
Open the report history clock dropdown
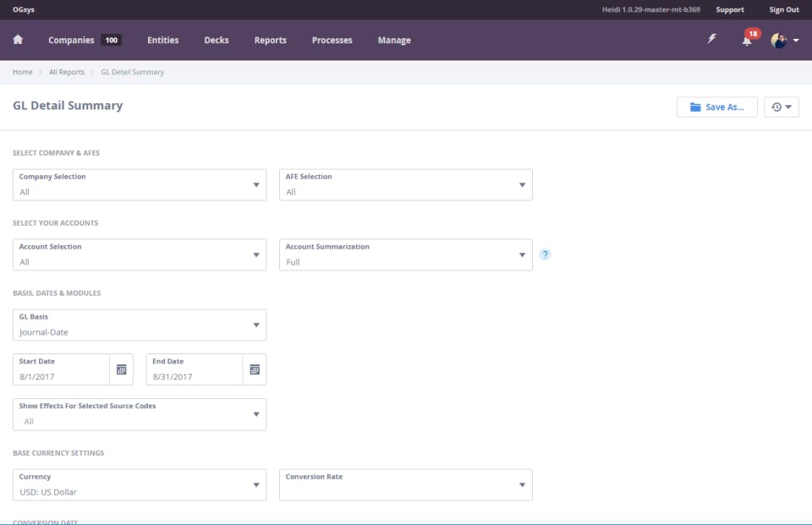coord(782,107)
